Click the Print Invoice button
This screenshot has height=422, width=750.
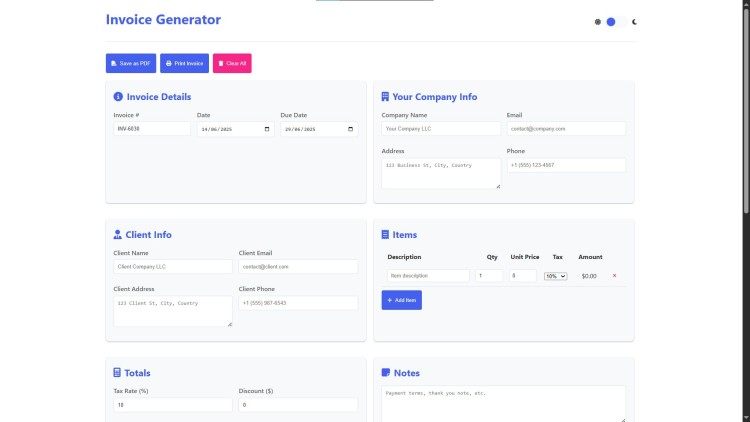pos(184,63)
